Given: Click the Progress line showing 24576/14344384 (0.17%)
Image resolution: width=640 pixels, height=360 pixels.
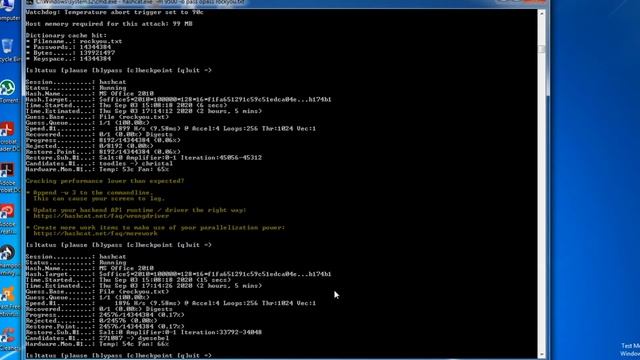Looking at the screenshot, I should pyautogui.click(x=105, y=315).
